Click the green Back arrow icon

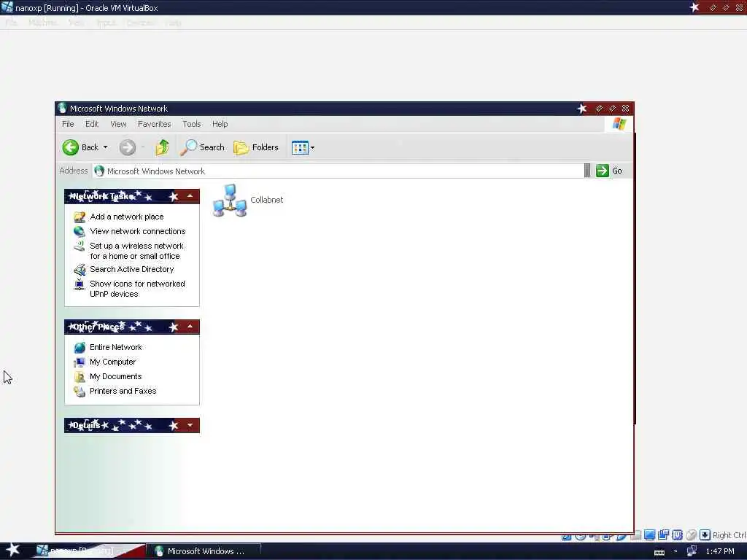pyautogui.click(x=71, y=147)
